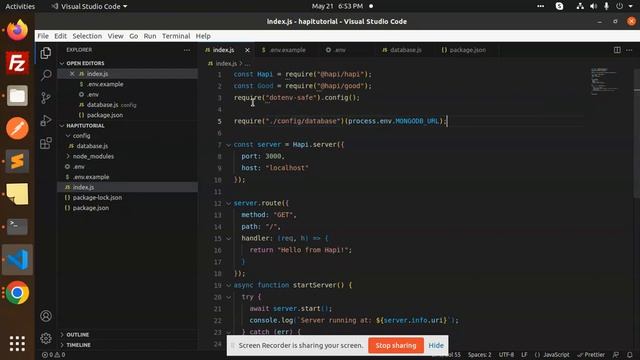The height and width of the screenshot is (360, 640).
Task: Fold the startServer function at line 19
Action: click(229, 285)
